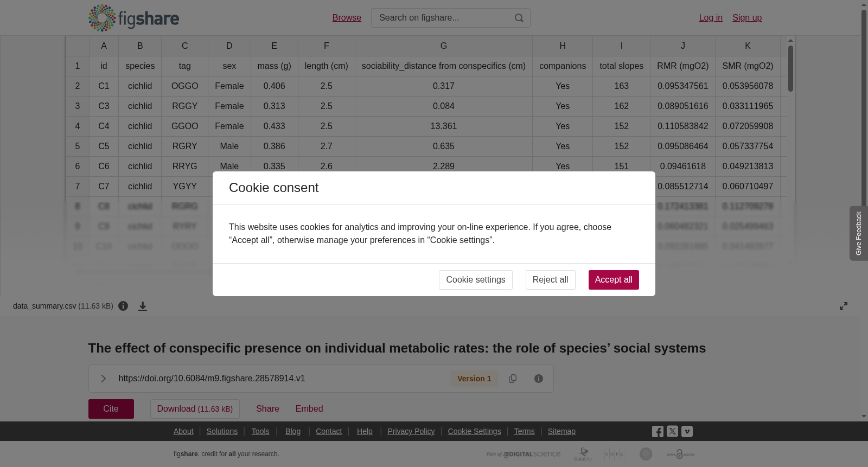Click the Open Access logo
This screenshot has width=868, height=467.
pyautogui.click(x=681, y=454)
